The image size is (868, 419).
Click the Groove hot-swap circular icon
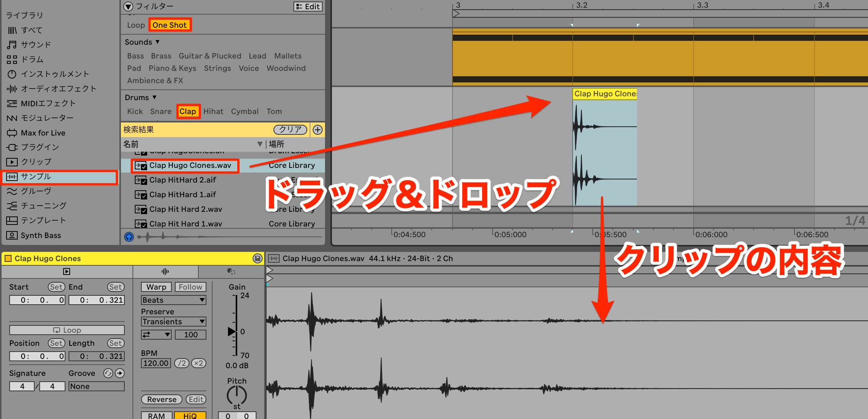(108, 373)
